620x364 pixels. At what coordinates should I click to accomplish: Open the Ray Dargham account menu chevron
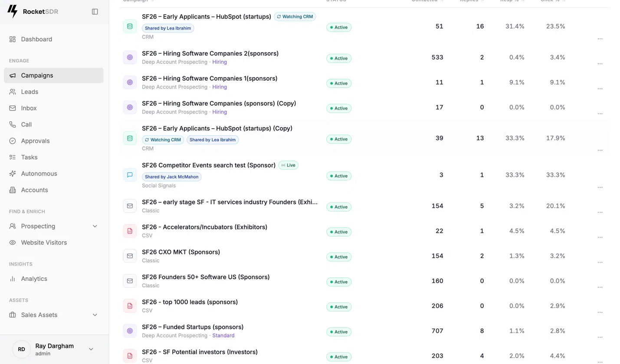(x=91, y=349)
